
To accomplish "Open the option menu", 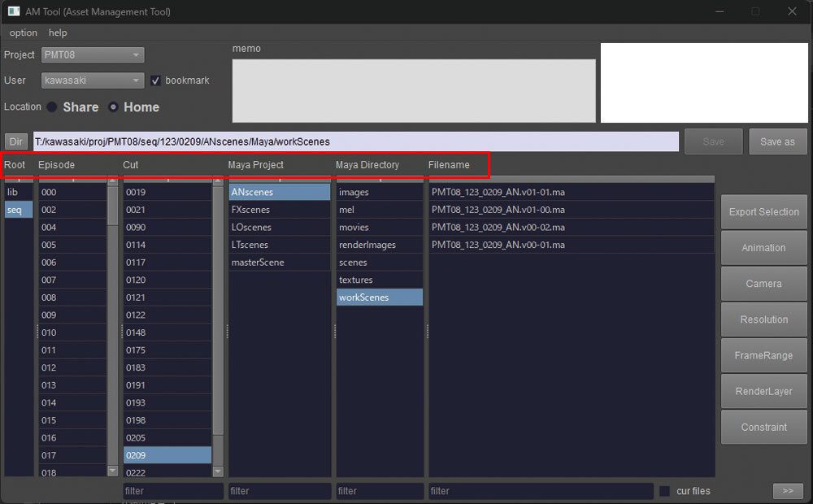I will coord(24,33).
